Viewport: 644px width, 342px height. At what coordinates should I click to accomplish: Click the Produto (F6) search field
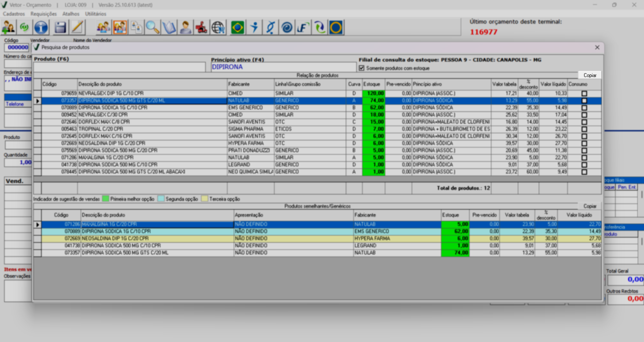[119, 67]
